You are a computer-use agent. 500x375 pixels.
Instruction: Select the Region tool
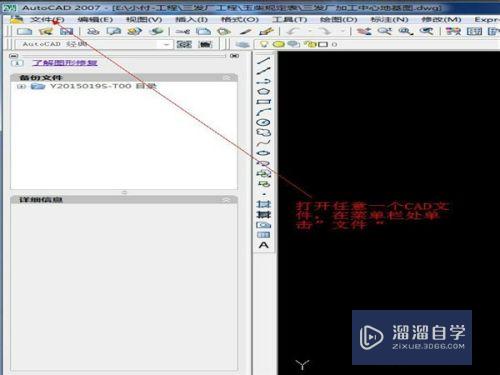[264, 225]
